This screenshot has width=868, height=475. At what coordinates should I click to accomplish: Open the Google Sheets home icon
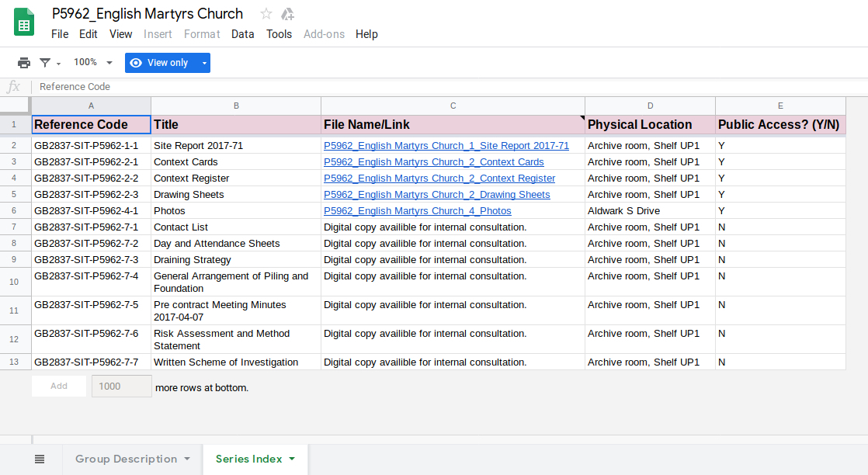click(x=24, y=23)
